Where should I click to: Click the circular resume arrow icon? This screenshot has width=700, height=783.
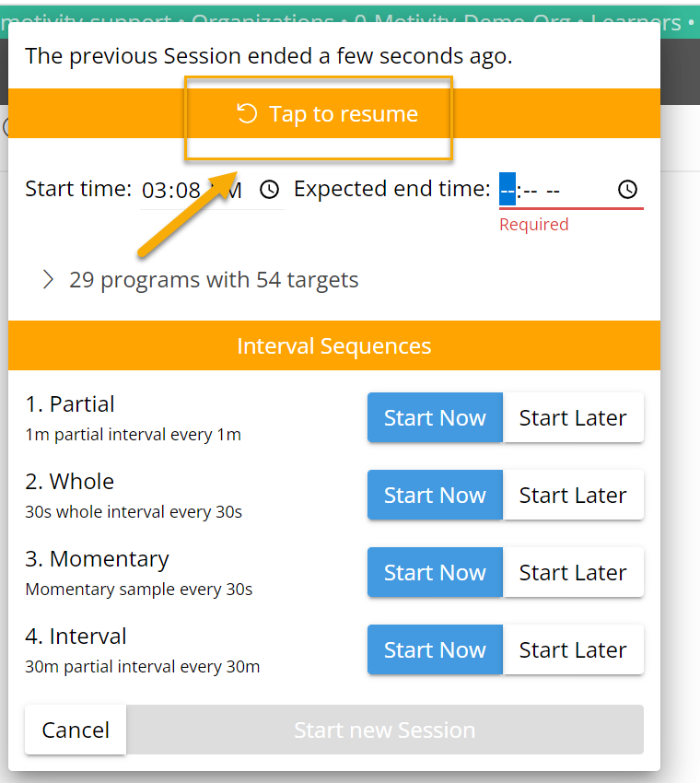245,113
